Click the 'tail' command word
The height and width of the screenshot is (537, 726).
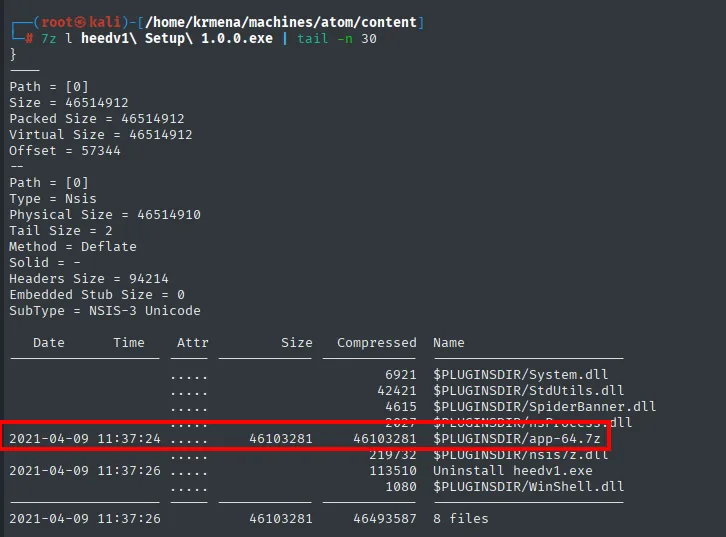(x=313, y=38)
